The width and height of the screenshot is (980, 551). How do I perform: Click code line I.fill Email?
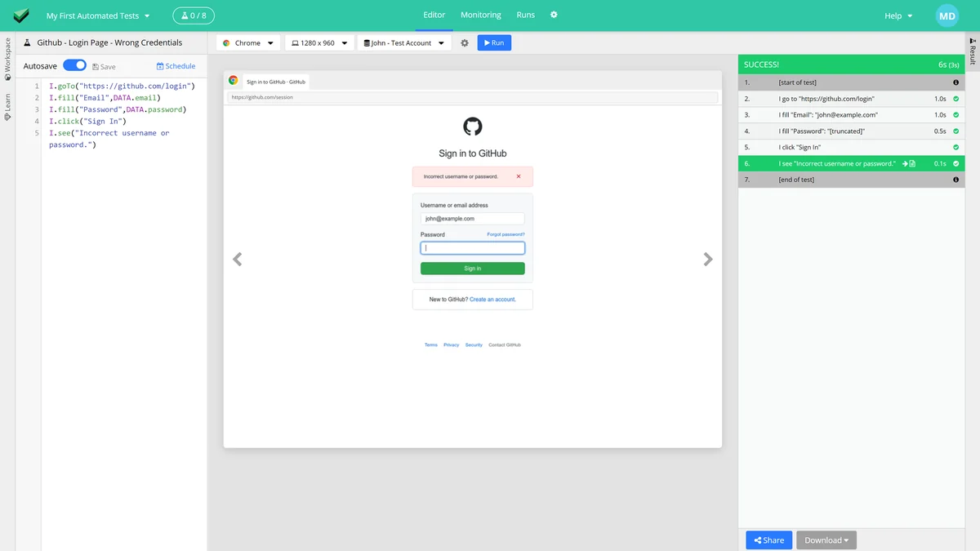click(105, 98)
